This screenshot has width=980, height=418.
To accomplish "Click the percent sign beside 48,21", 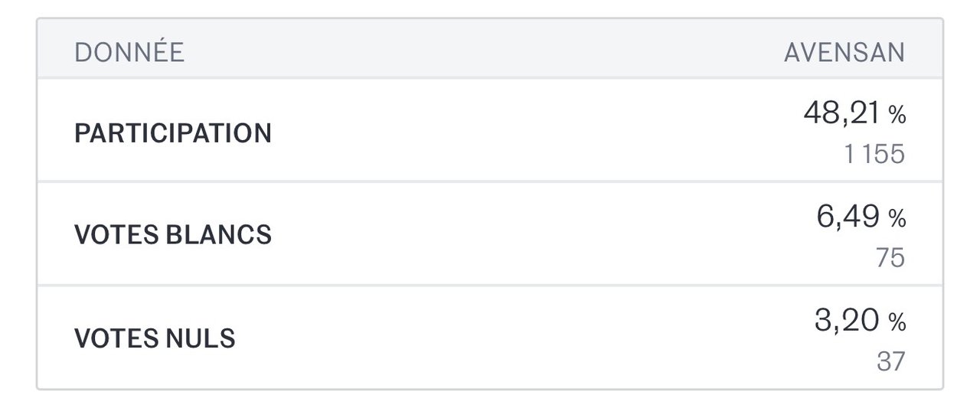I will pos(897,116).
